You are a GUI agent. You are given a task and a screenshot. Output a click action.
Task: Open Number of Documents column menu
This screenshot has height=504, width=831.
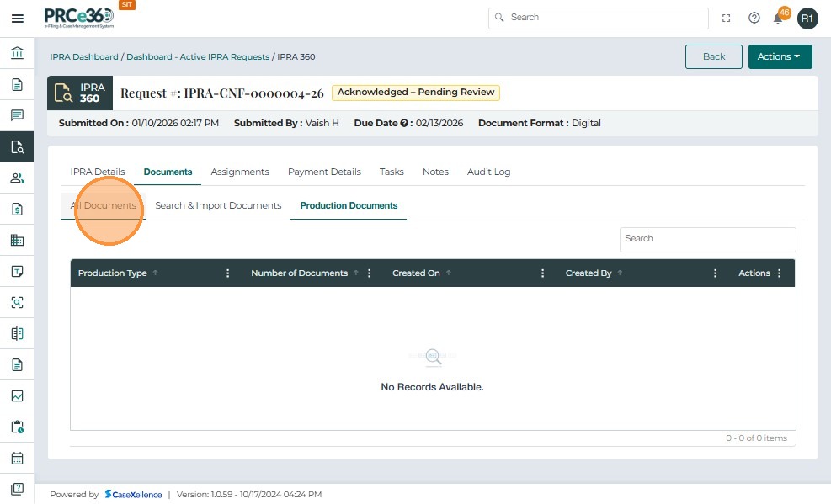370,273
